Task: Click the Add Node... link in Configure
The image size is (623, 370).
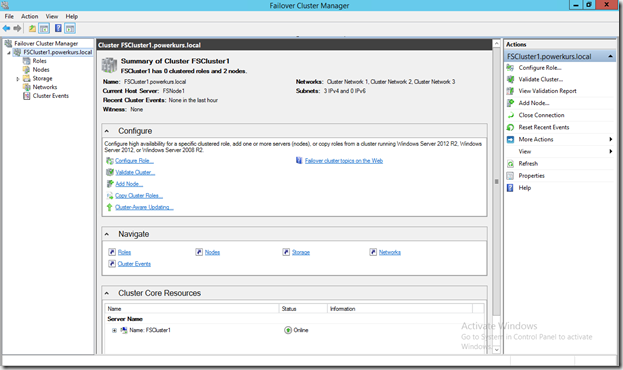Action: pos(129,184)
